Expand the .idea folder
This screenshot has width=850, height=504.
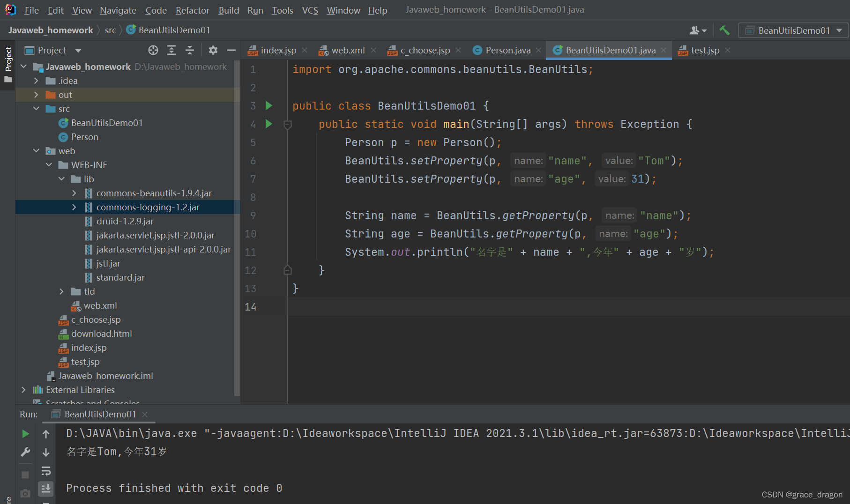tap(36, 81)
